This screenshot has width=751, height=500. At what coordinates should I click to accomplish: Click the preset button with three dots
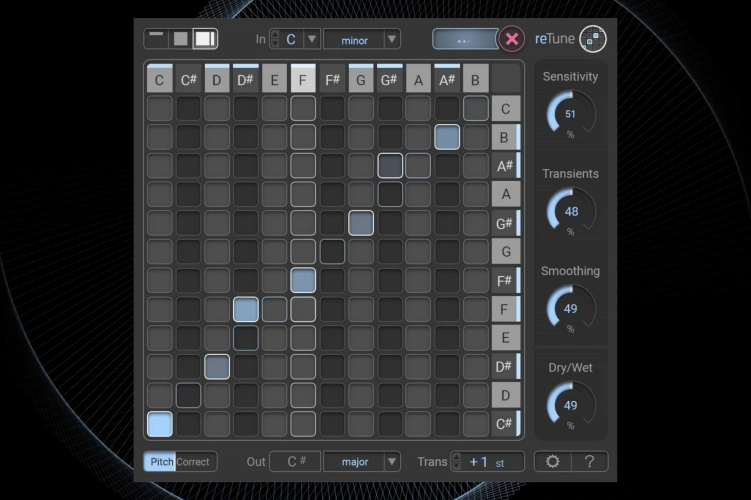pos(464,39)
